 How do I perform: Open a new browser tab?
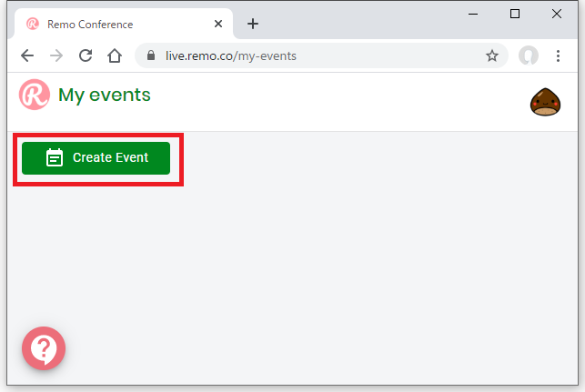253,25
